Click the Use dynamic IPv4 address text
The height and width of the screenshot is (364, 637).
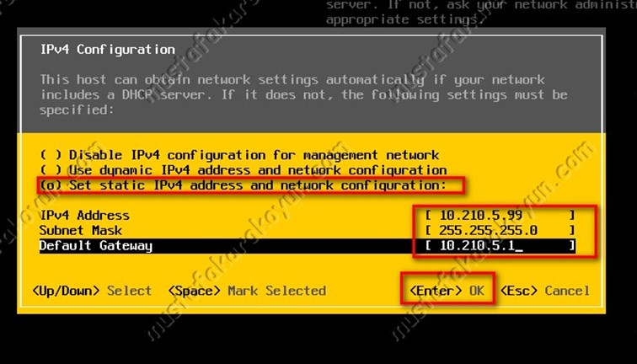point(258,170)
